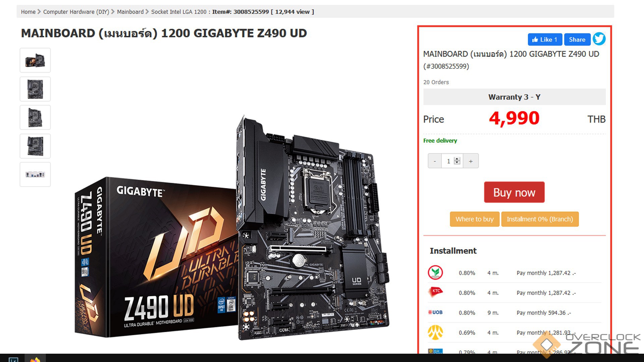
Task: Open the taskbar app with flame icon
Action: 35,359
